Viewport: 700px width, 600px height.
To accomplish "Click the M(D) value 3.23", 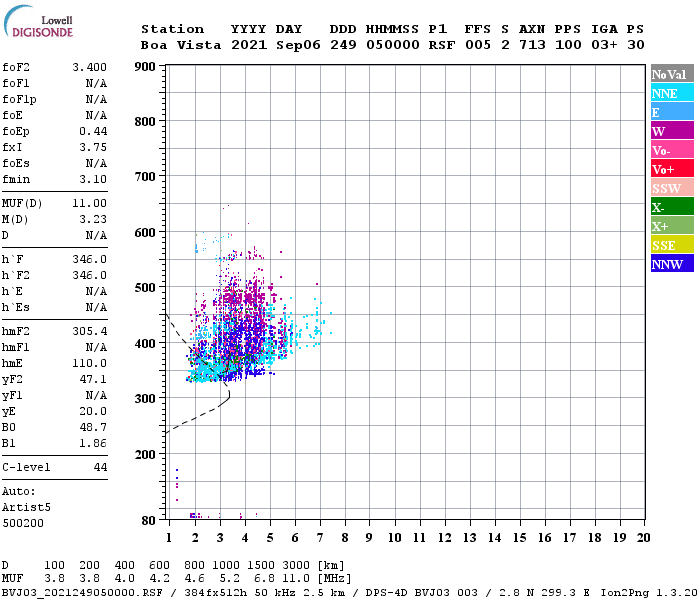I will click(93, 219).
